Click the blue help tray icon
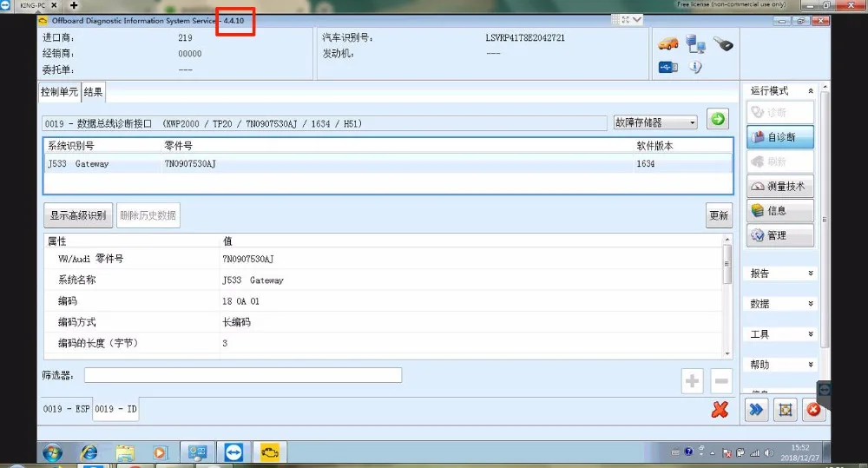868x468 pixels. tap(688, 452)
